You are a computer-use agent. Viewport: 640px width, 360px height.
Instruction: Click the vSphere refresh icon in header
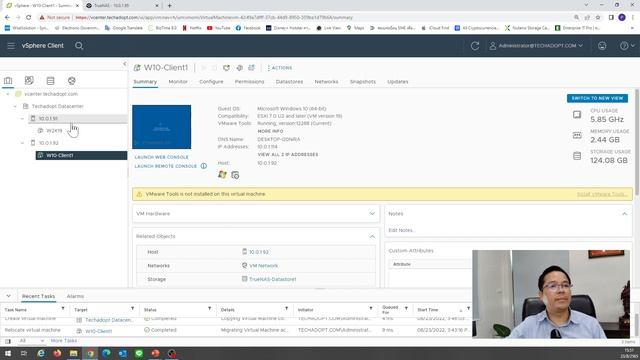pyautogui.click(x=475, y=46)
